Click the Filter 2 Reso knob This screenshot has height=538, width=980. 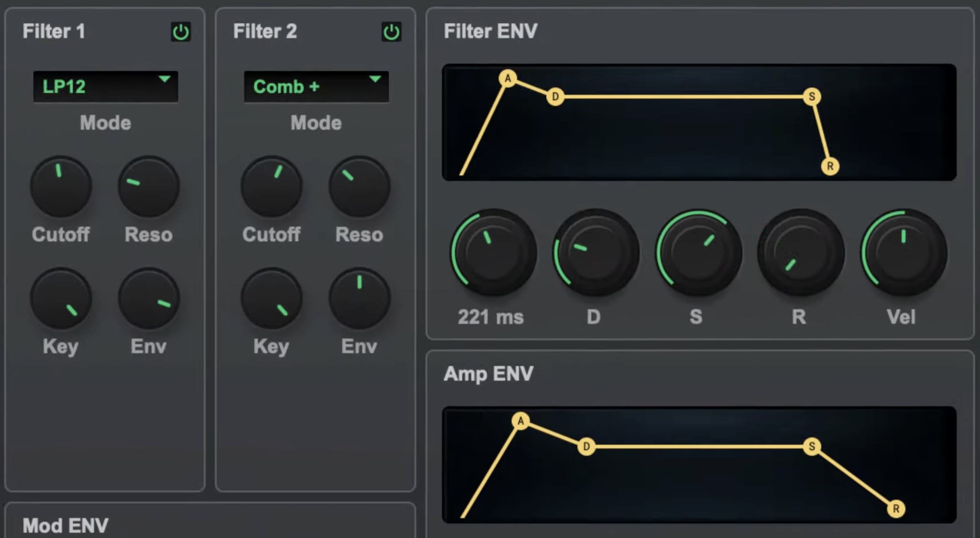point(359,186)
